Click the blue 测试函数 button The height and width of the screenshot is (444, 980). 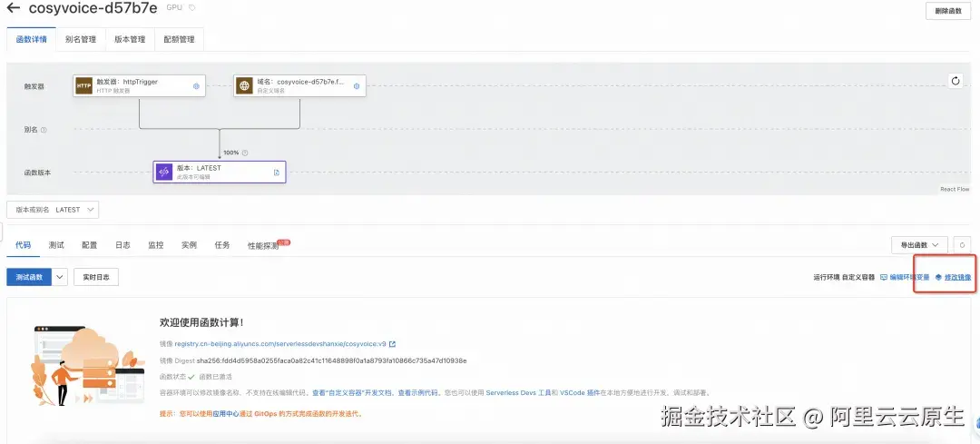pos(29,277)
